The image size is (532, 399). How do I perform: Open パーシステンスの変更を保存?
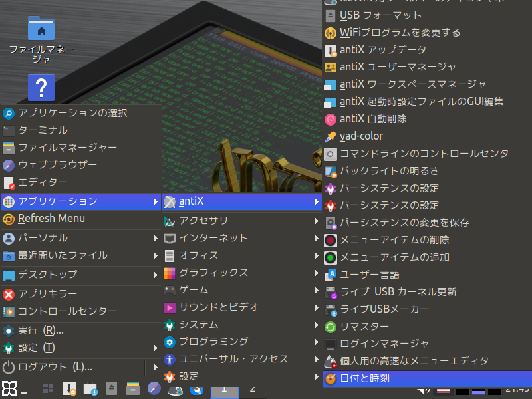point(427,223)
